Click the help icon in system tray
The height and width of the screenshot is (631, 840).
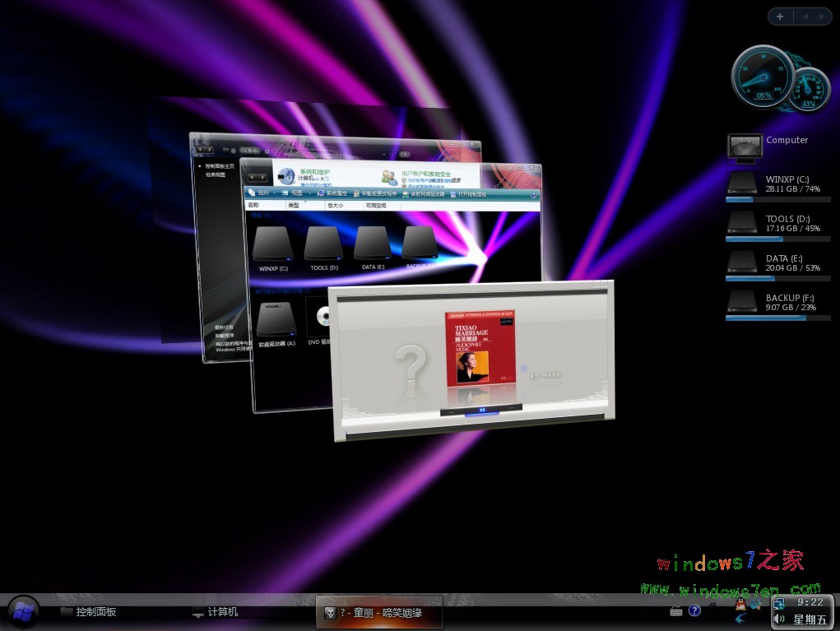click(x=694, y=610)
